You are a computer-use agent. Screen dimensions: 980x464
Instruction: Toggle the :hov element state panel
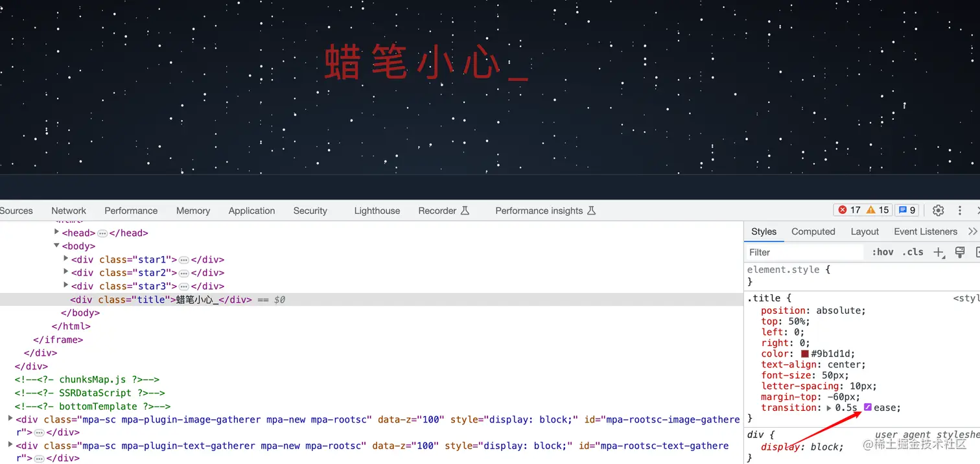click(883, 252)
